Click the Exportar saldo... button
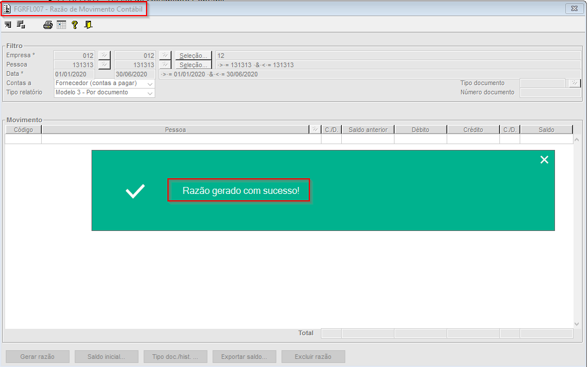The image size is (588, 367). tap(244, 357)
